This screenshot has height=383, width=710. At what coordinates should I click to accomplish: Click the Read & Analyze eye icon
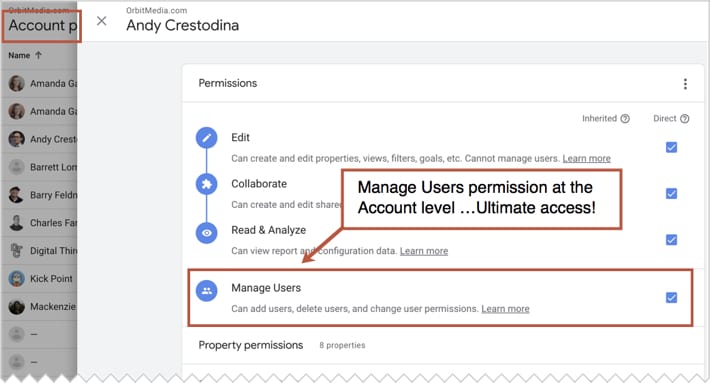coord(206,233)
